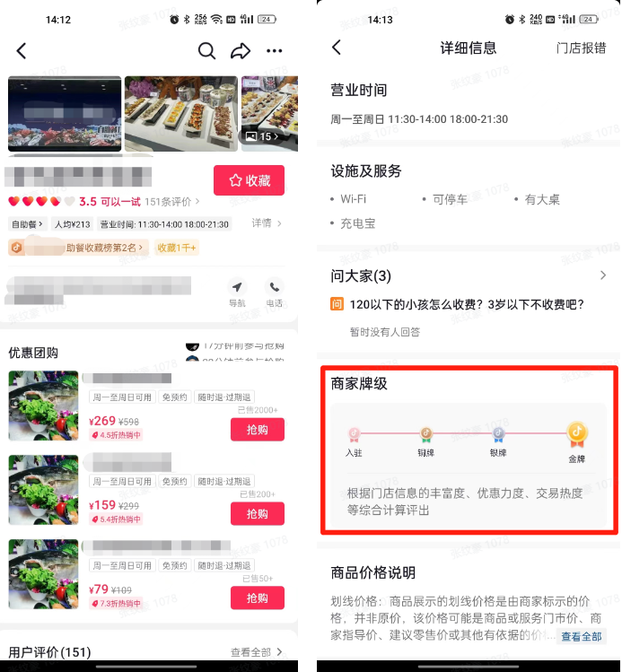Open the 自助餐 category tag

(x=27, y=224)
